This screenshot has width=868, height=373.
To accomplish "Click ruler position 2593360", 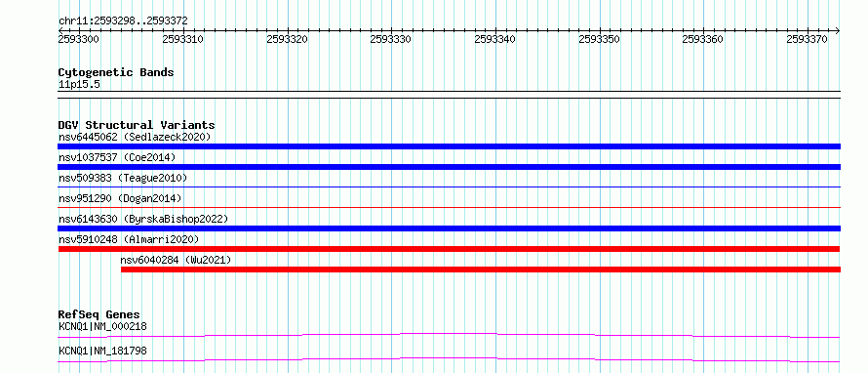I will pos(703,39).
